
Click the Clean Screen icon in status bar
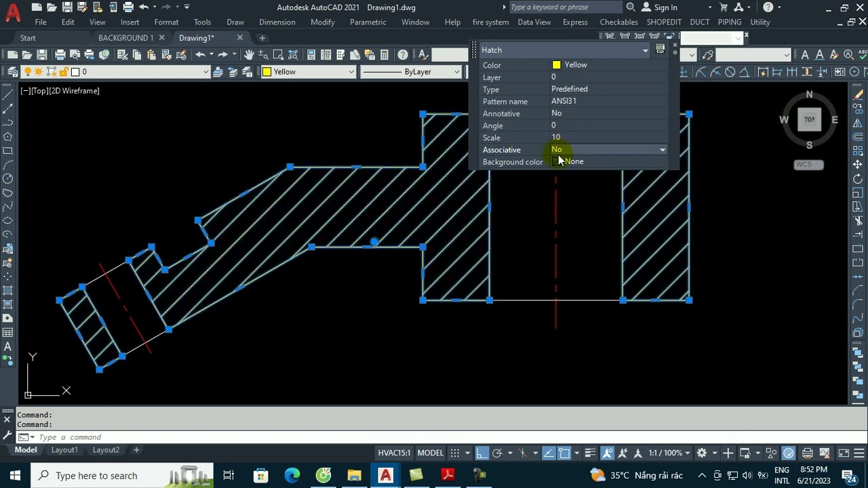point(844,453)
